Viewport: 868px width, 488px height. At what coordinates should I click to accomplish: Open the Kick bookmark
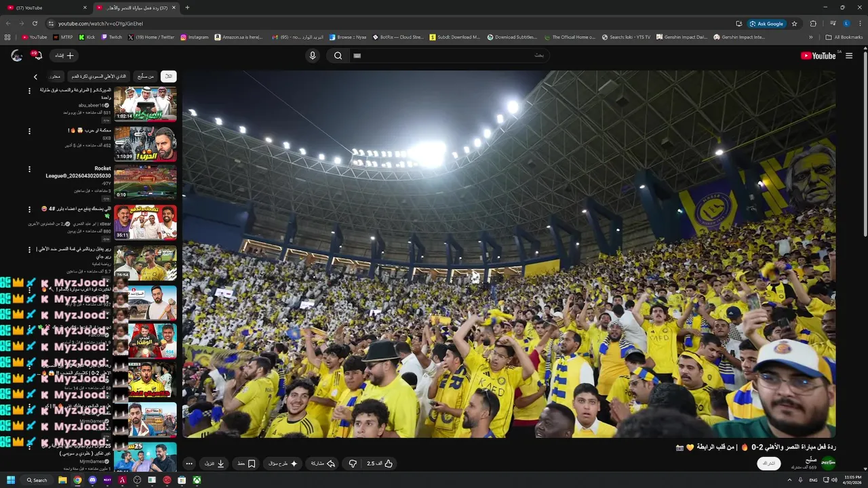coord(87,37)
